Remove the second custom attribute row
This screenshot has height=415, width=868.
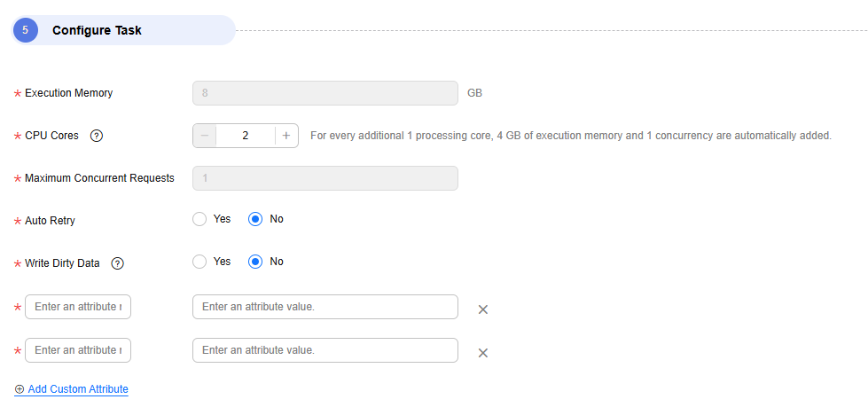coord(482,353)
